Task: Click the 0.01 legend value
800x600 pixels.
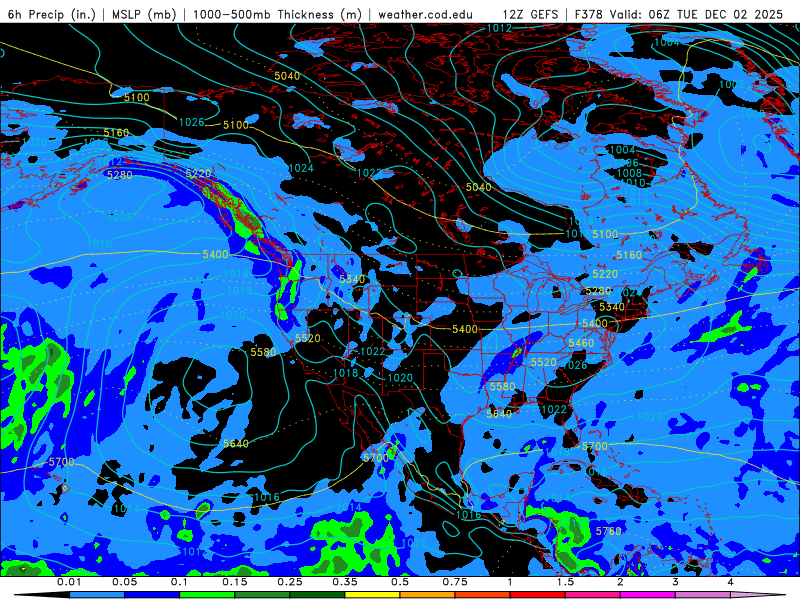Action: [x=69, y=582]
